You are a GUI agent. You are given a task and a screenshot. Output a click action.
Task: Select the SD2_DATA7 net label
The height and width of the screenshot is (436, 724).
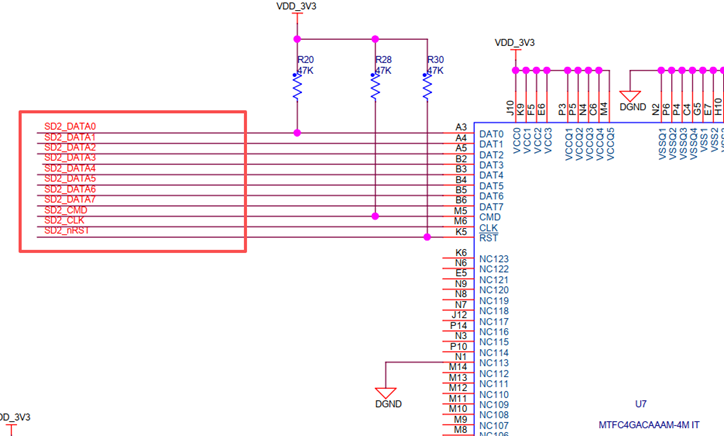(70, 200)
